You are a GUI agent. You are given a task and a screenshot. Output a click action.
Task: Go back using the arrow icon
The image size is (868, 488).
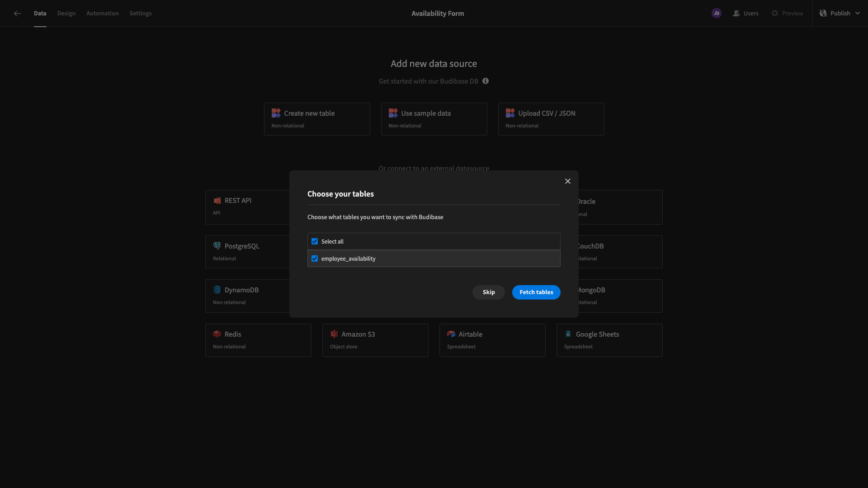pos(17,14)
